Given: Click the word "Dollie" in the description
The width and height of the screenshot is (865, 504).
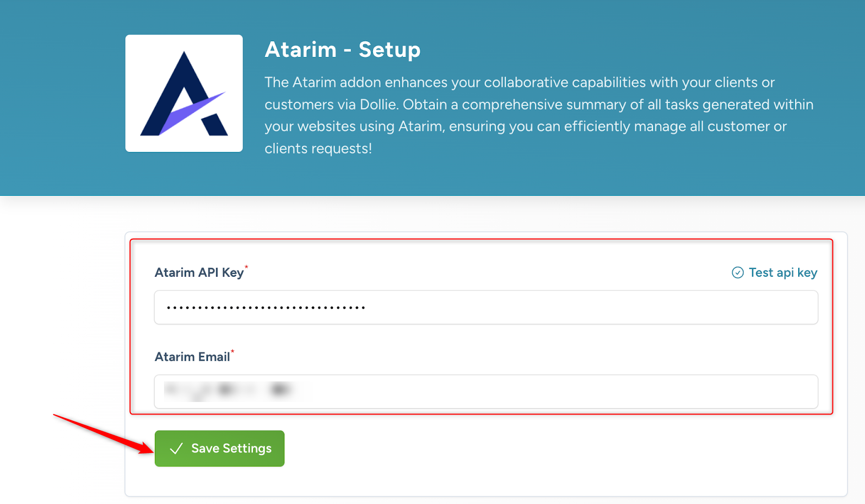Looking at the screenshot, I should pos(378,105).
